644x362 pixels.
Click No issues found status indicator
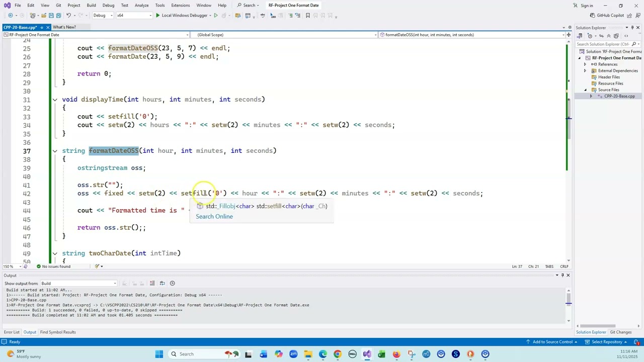53,266
